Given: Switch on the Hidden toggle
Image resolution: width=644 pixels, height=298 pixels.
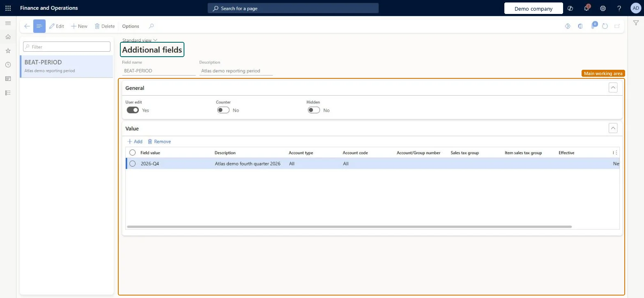Looking at the screenshot, I should click(x=314, y=110).
